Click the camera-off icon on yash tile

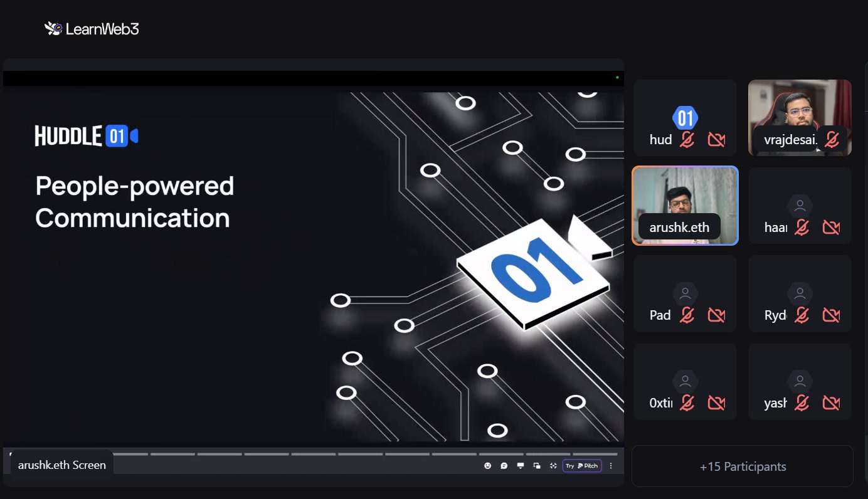tap(831, 402)
